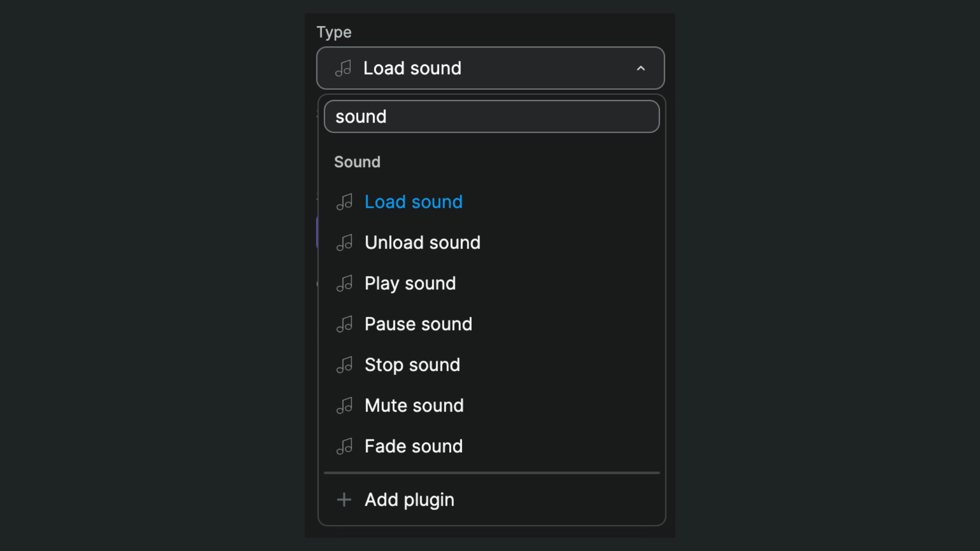Screen dimensions: 980x551
Task: Click the Sound section header
Action: pos(357,162)
